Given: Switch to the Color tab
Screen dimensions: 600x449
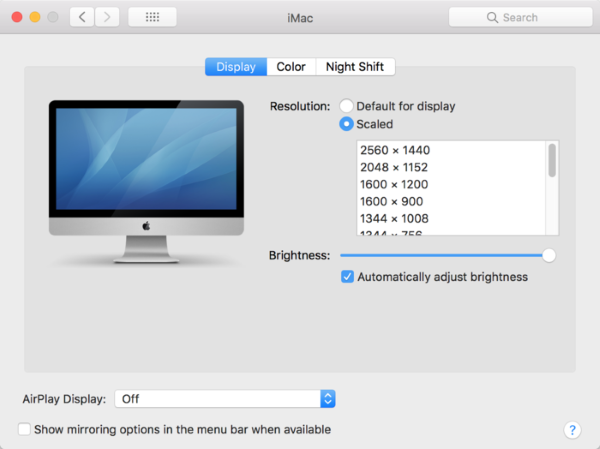Looking at the screenshot, I should pyautogui.click(x=291, y=67).
